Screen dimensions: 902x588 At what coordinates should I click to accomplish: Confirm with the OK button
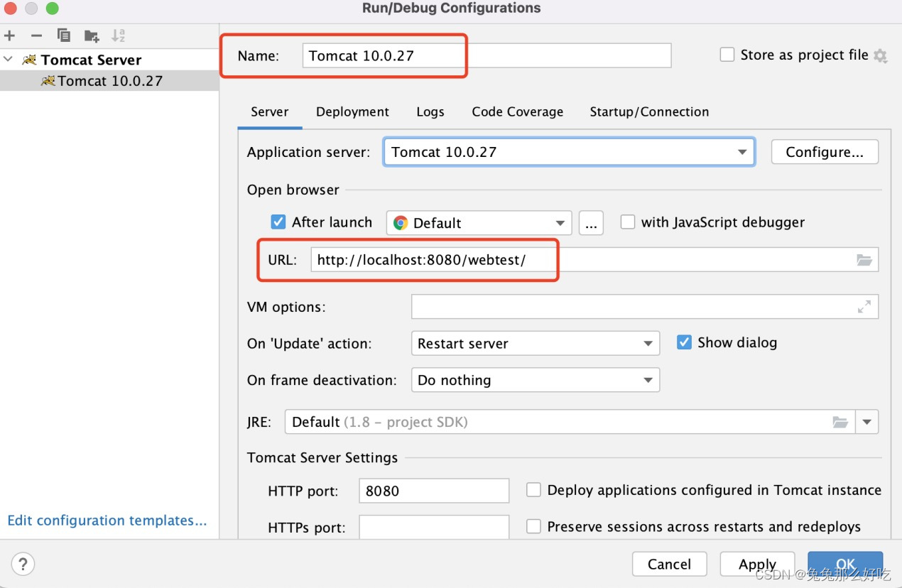pyautogui.click(x=845, y=565)
